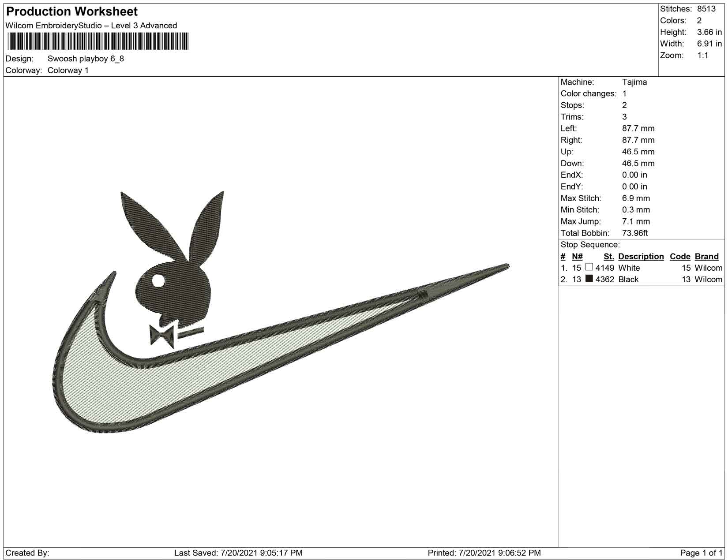The image size is (728, 560).
Task: Select the "Production Worksheet" title
Action: [72, 11]
